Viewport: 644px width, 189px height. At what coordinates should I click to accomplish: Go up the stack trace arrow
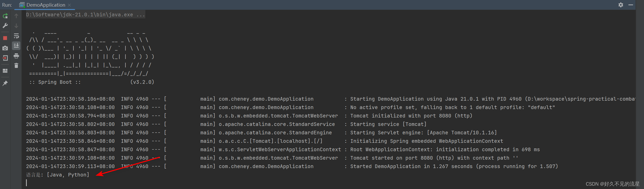tap(16, 16)
